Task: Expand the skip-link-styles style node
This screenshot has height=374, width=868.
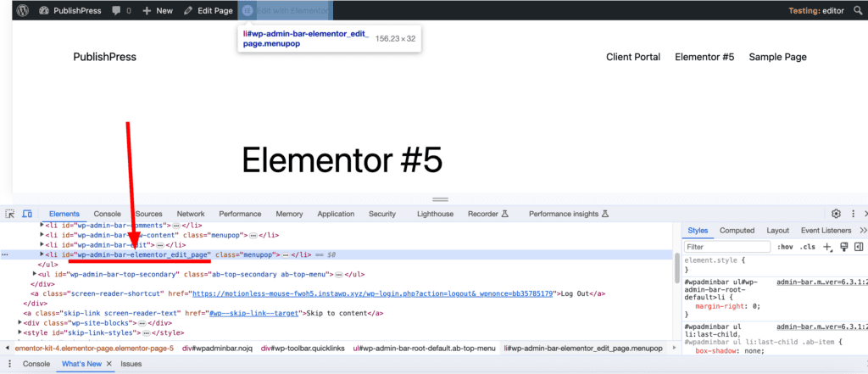Action: [20, 332]
